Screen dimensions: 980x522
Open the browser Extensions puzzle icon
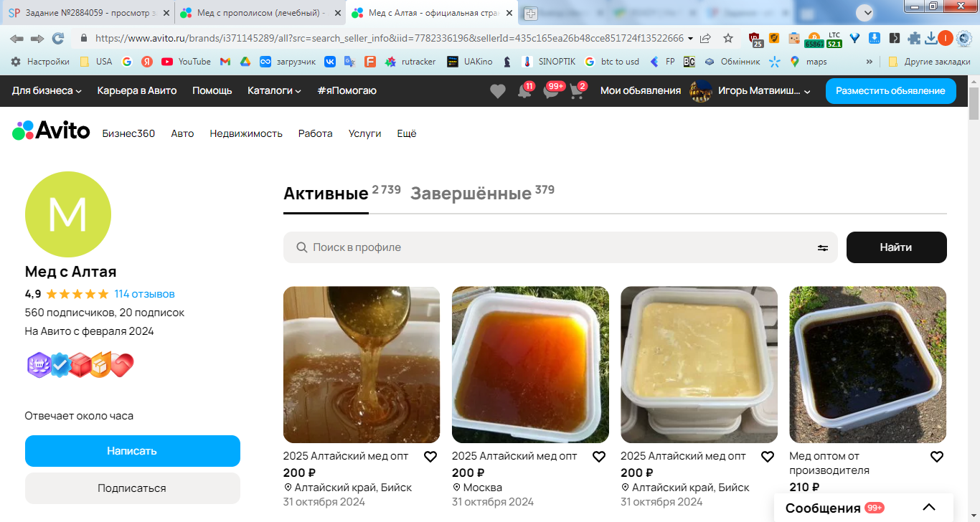click(914, 38)
